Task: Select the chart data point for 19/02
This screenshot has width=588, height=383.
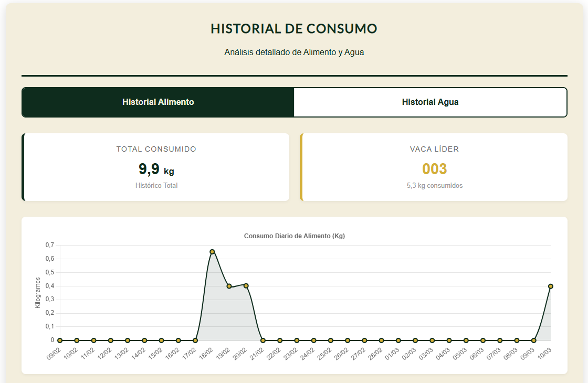Action: pyautogui.click(x=229, y=286)
